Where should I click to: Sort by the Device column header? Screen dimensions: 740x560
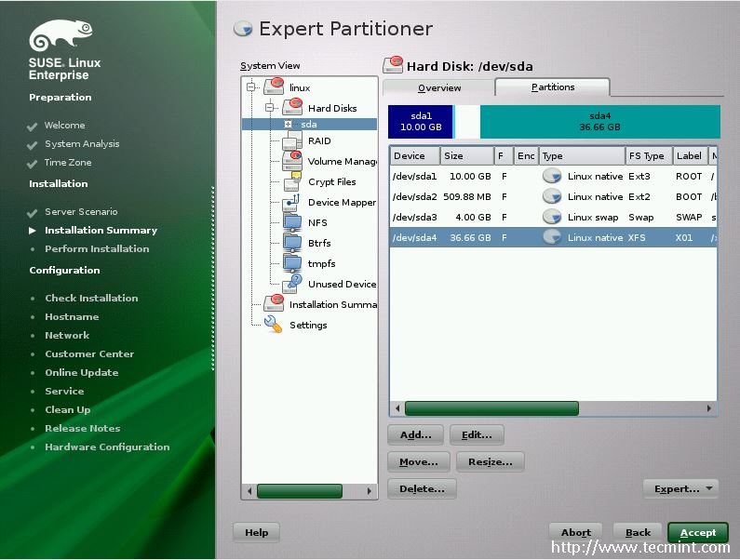415,155
